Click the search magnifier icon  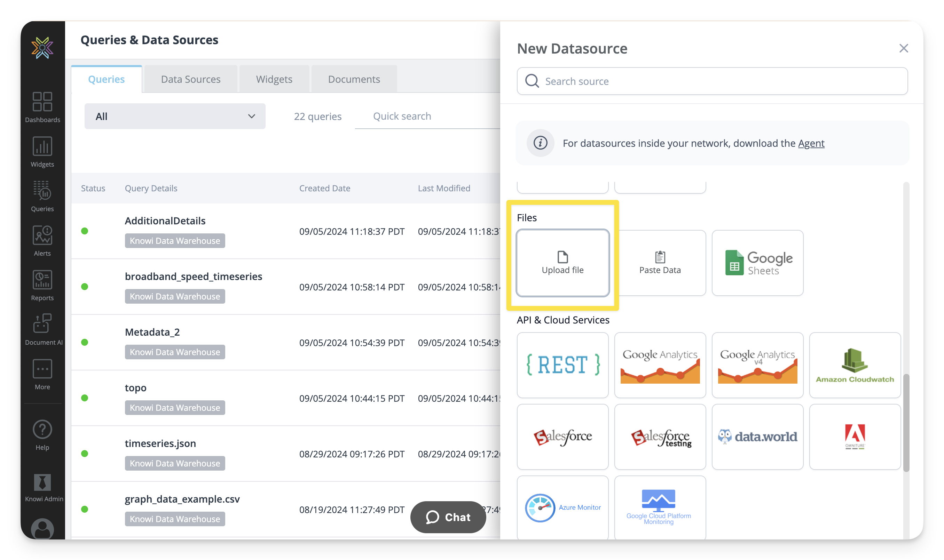(x=532, y=81)
